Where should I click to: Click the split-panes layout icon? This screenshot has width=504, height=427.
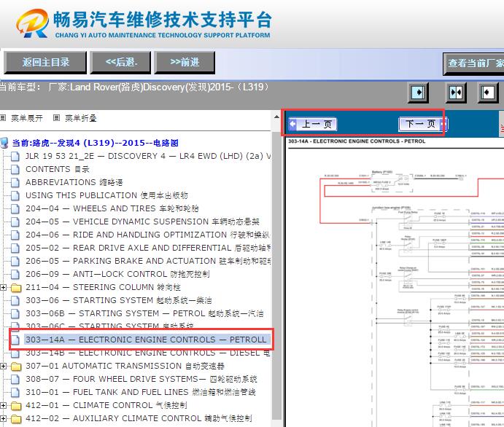[456, 93]
